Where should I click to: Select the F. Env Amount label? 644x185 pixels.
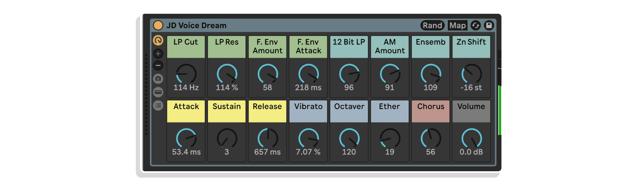click(268, 47)
